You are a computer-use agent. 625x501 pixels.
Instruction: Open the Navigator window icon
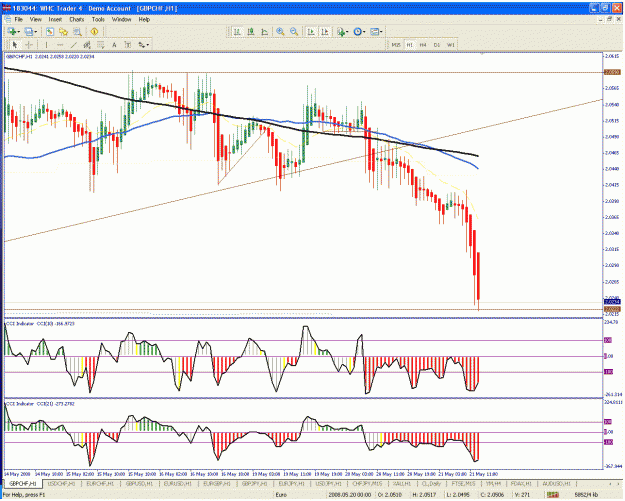(x=63, y=31)
